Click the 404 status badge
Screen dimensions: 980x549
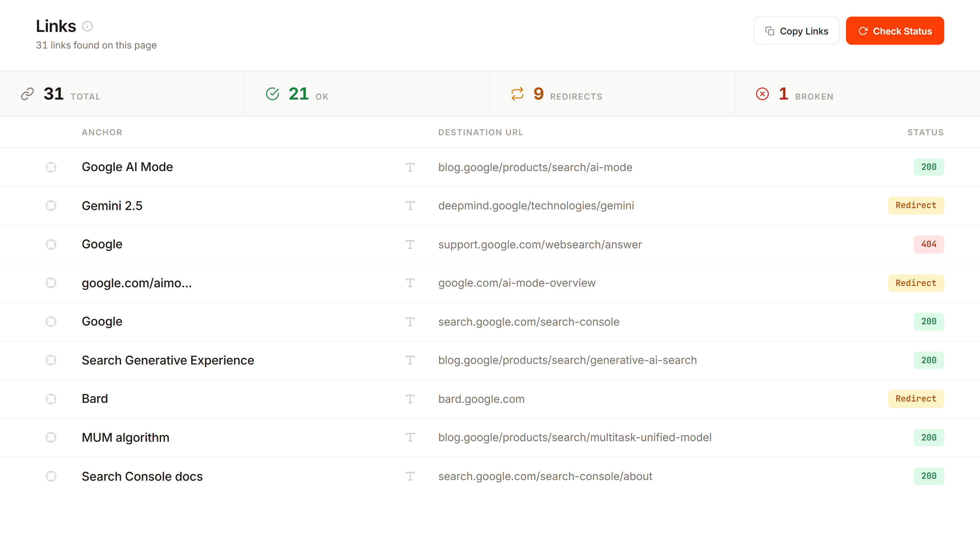(929, 244)
